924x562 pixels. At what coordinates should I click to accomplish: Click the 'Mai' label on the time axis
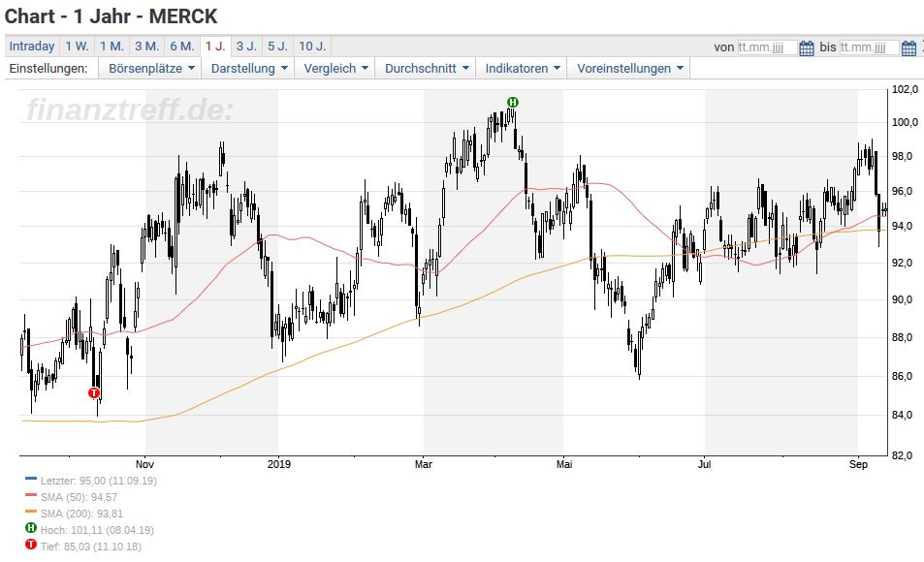(564, 464)
